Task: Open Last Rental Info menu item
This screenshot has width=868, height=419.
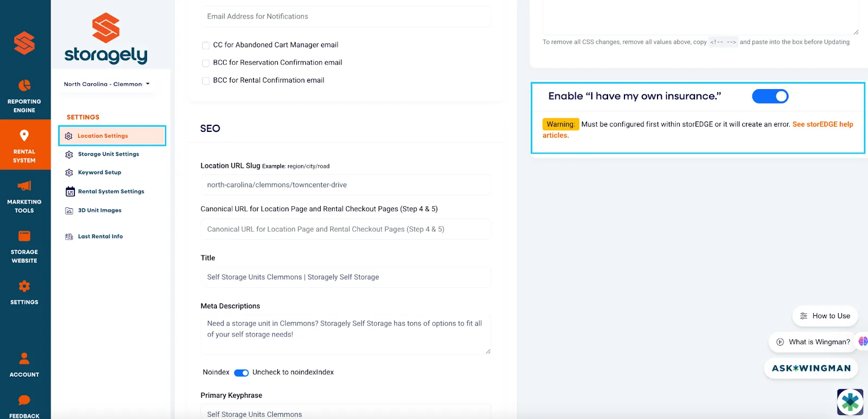Action: pyautogui.click(x=100, y=237)
